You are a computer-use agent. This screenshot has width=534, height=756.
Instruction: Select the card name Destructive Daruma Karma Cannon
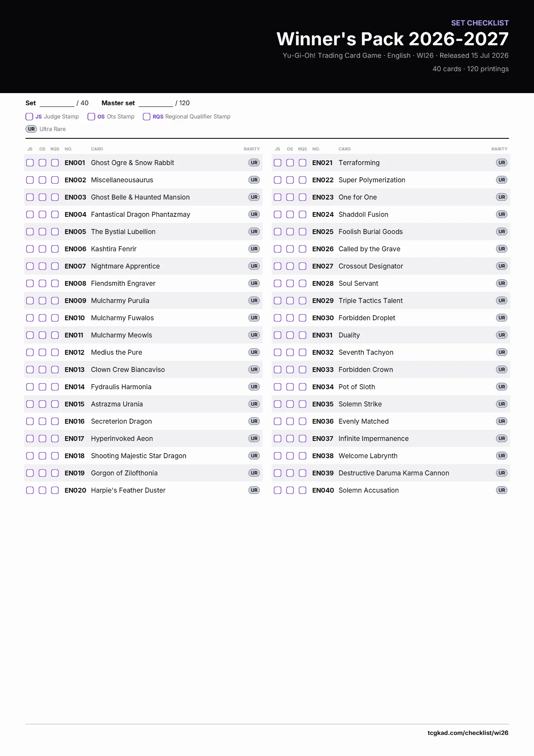tap(394, 473)
